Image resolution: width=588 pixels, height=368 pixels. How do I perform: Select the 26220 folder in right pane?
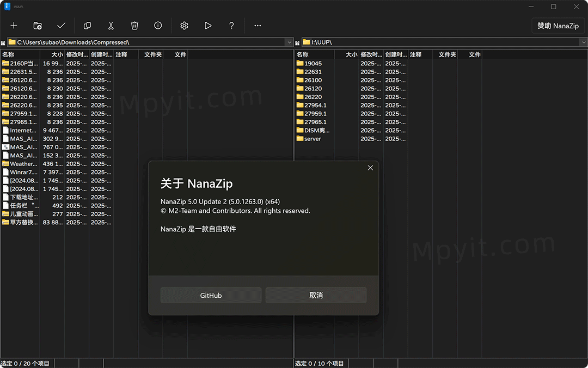[x=309, y=97]
